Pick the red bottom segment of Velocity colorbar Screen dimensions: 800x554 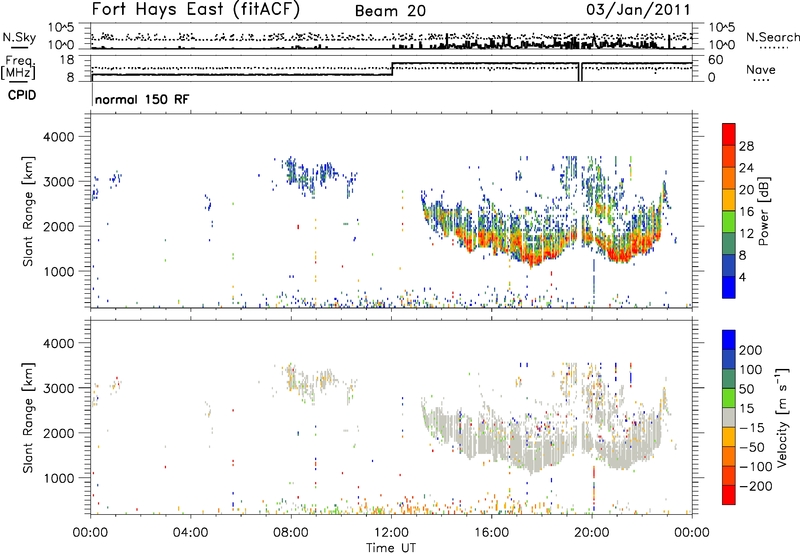click(729, 495)
